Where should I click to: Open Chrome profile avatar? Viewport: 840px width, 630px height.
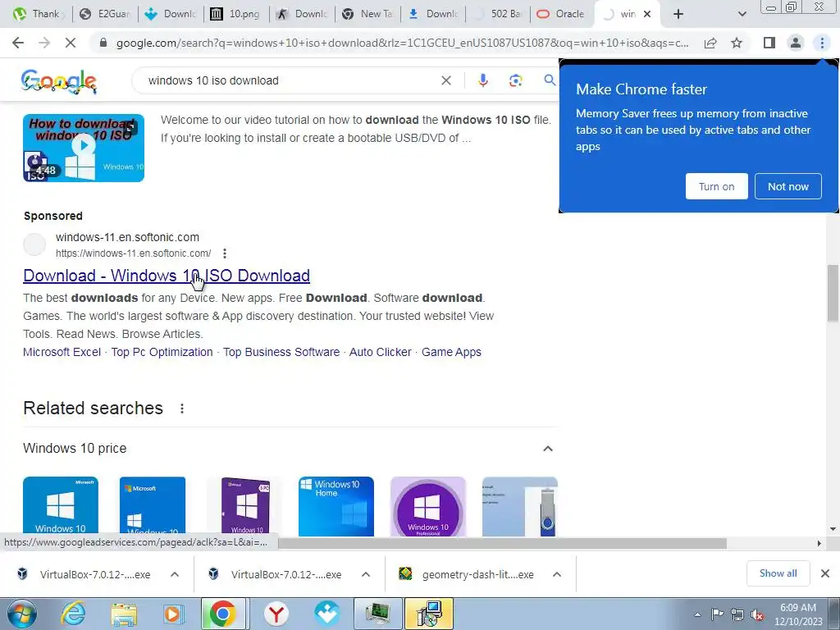[x=796, y=43]
